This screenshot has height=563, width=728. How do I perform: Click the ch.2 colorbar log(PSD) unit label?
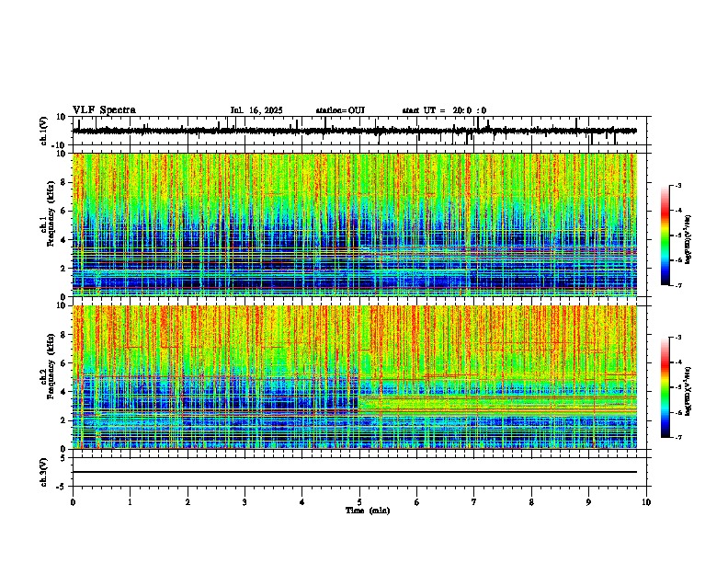click(x=688, y=391)
